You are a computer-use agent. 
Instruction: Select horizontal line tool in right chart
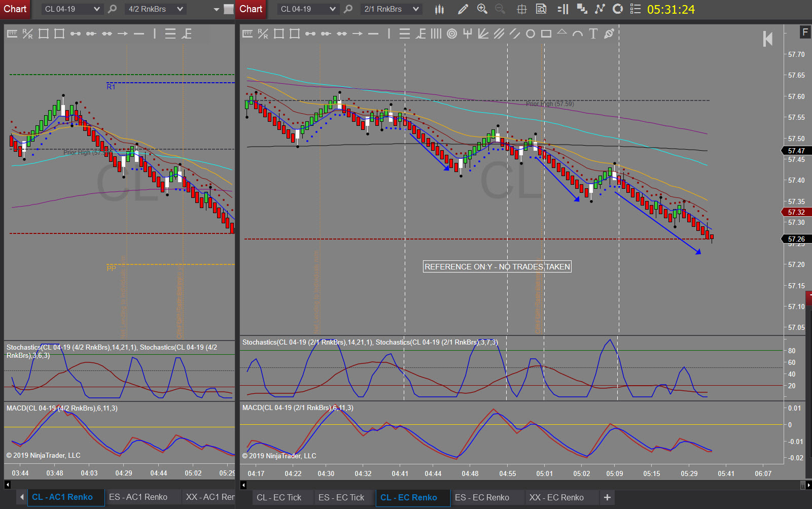tap(373, 33)
